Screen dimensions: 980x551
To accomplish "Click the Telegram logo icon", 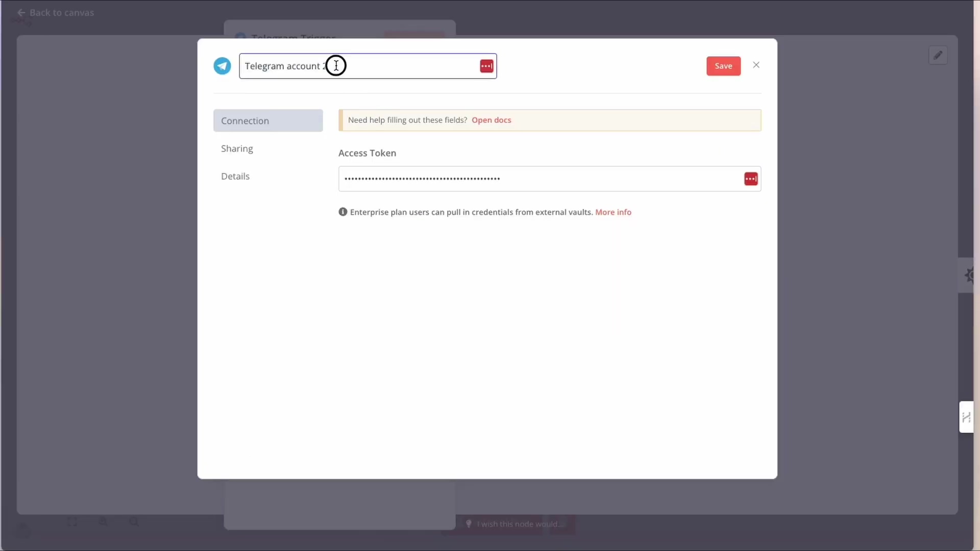I will [x=222, y=66].
